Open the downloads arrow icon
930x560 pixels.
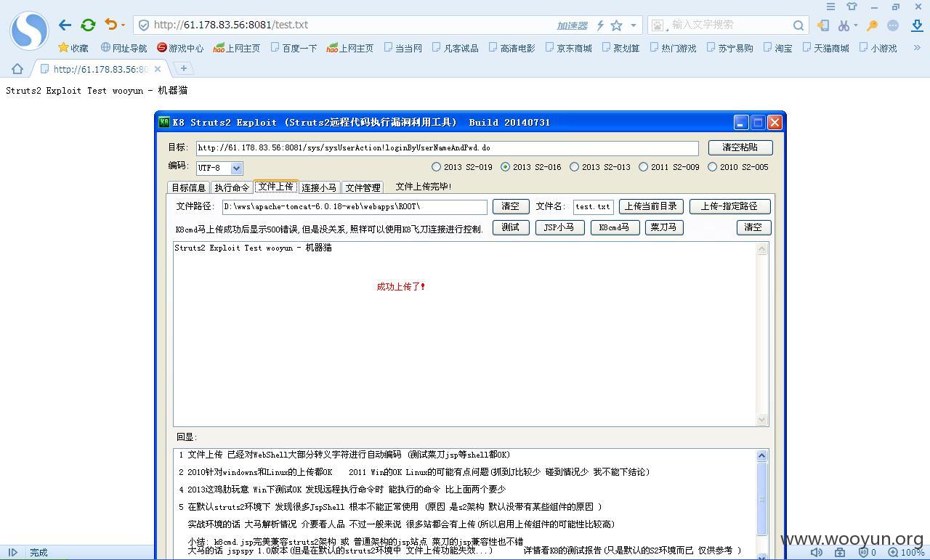[917, 25]
